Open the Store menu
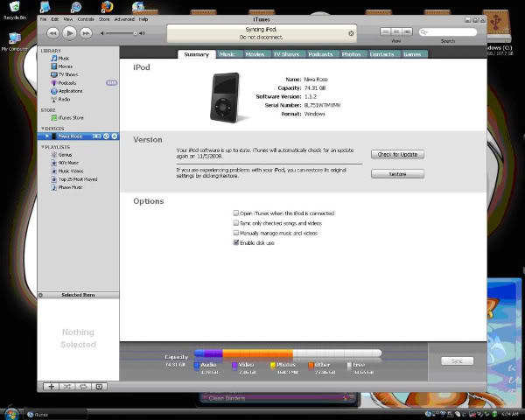The height and width of the screenshot is (420, 525). tap(104, 19)
